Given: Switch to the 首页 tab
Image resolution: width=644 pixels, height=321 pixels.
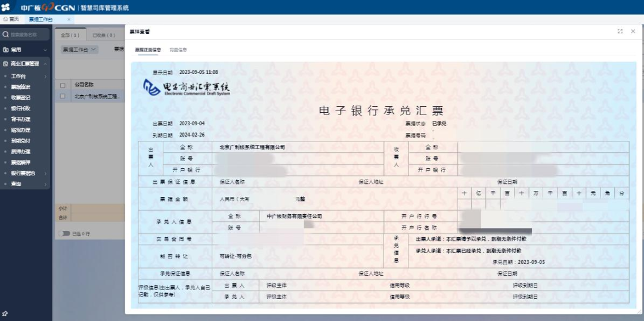Looking at the screenshot, I should pos(11,19).
